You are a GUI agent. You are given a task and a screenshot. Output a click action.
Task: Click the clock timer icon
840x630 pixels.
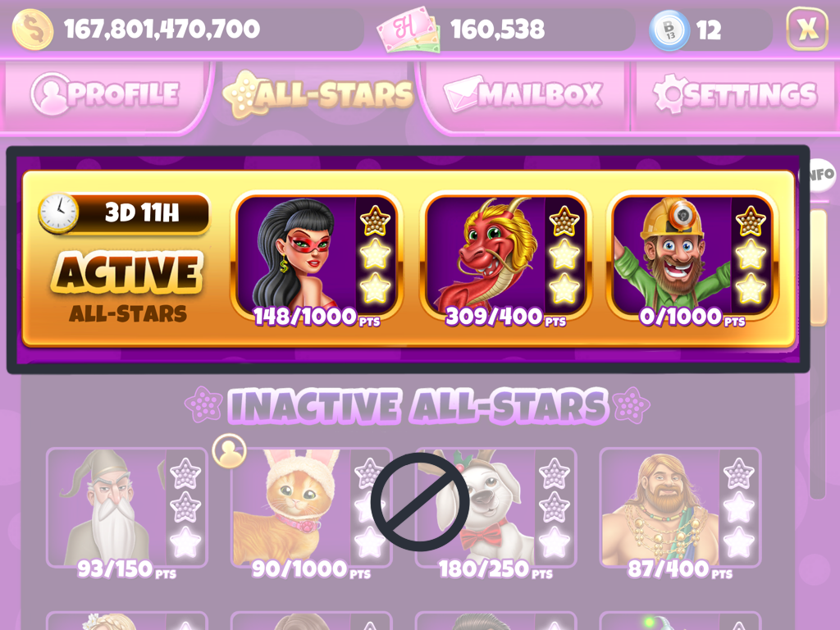(58, 212)
